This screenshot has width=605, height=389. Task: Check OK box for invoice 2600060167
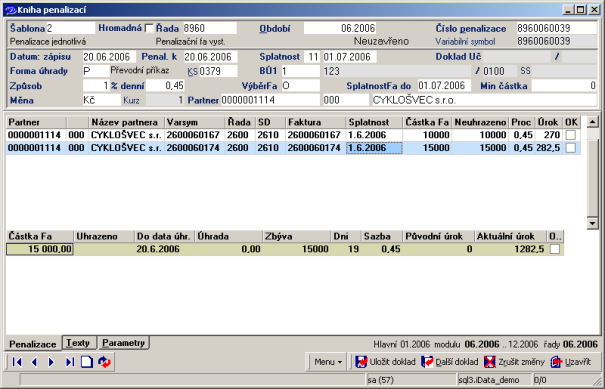point(571,135)
